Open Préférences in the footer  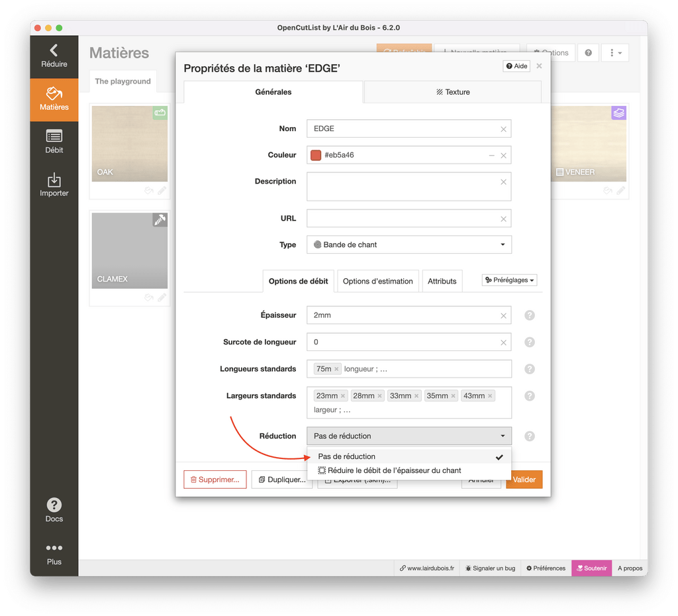tap(546, 568)
